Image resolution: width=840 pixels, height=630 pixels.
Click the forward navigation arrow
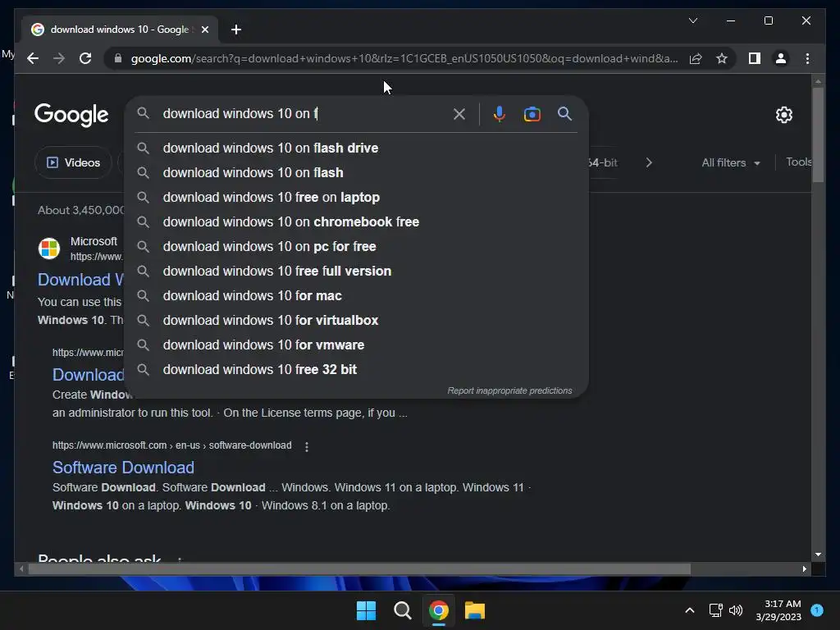[59, 58]
